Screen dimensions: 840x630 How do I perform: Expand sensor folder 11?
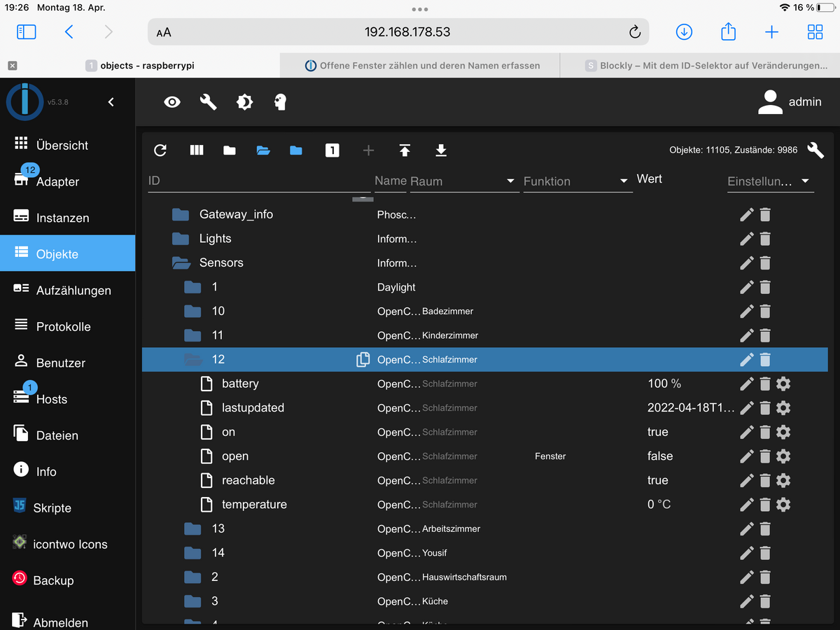[x=192, y=335]
